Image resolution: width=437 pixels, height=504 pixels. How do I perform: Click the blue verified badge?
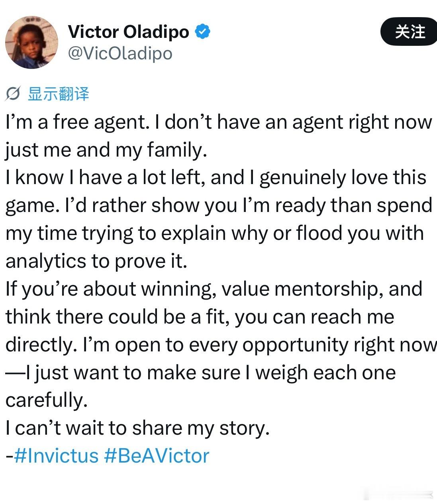tap(202, 31)
